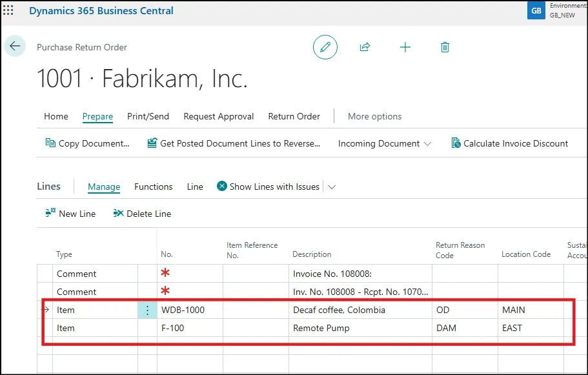Click the 1001 · Fabrikam, Inc. title
This screenshot has height=375, width=588.
[x=142, y=78]
